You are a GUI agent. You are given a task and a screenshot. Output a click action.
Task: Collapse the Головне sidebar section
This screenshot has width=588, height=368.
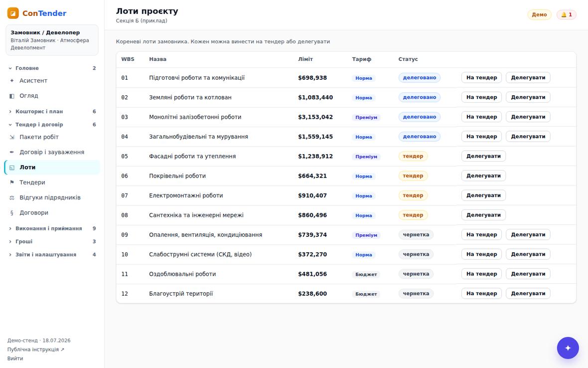pyautogui.click(x=52, y=68)
